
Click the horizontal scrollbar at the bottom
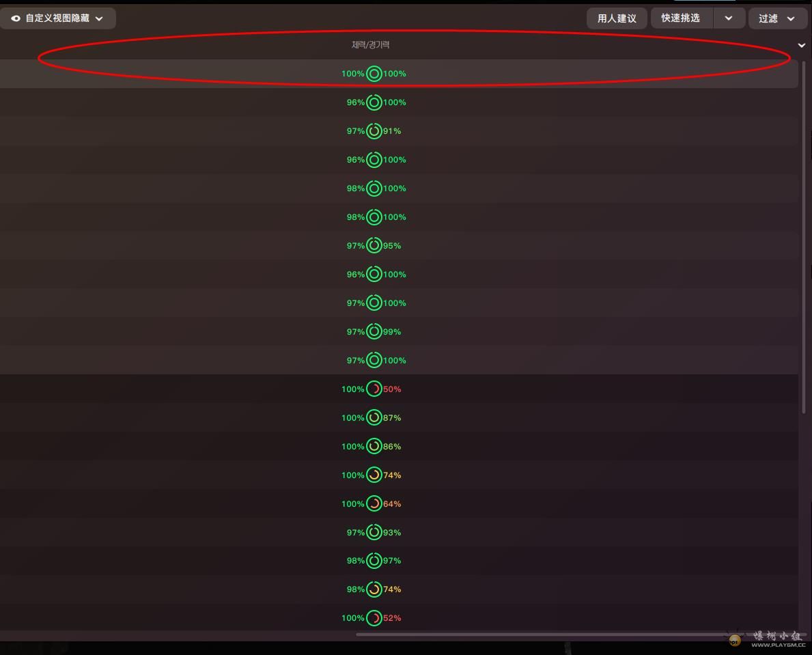[x=546, y=635]
